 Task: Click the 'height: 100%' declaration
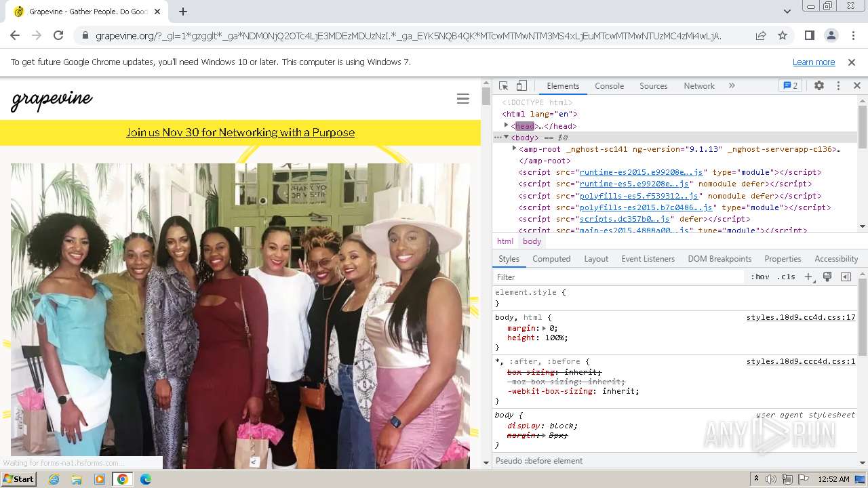pyautogui.click(x=538, y=338)
